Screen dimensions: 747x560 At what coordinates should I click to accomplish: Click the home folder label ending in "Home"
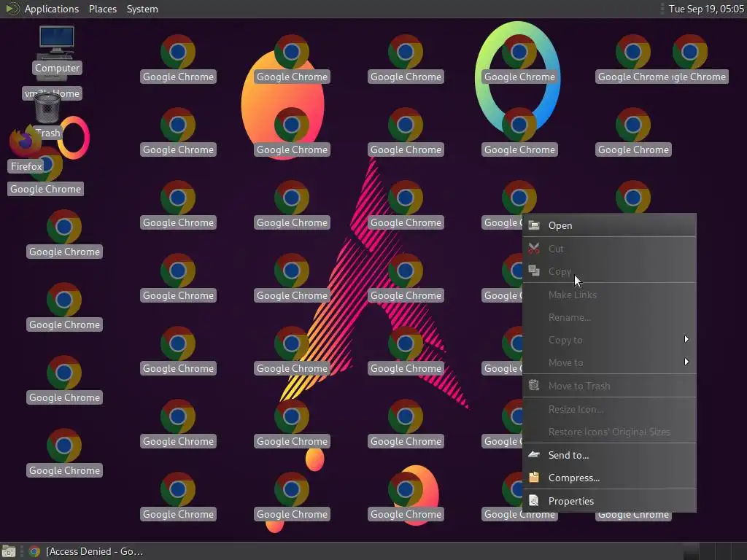pyautogui.click(x=52, y=93)
